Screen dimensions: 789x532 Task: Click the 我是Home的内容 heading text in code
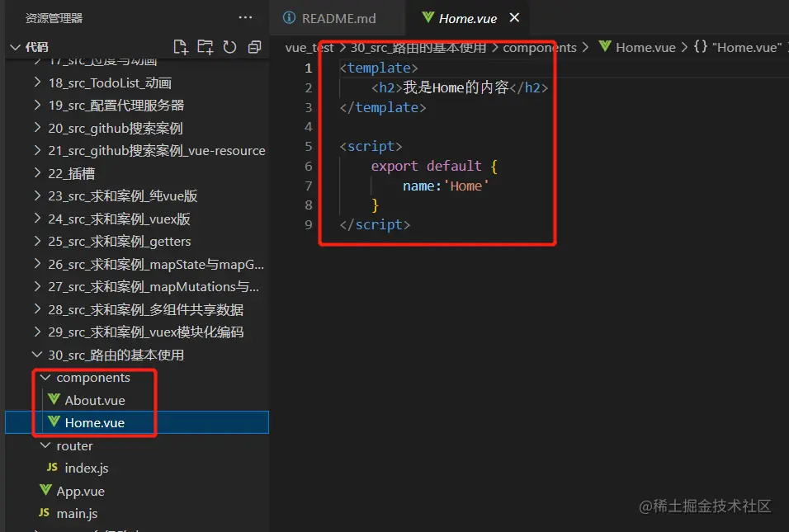pos(456,87)
